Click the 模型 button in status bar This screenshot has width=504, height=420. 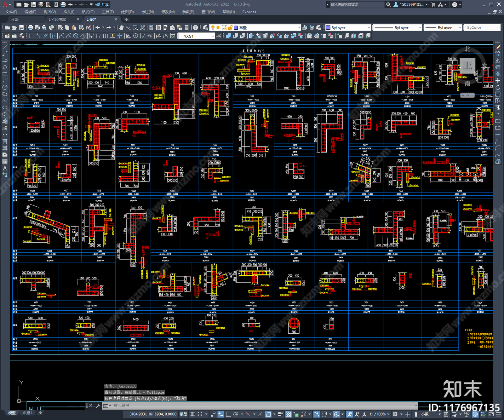183,414
